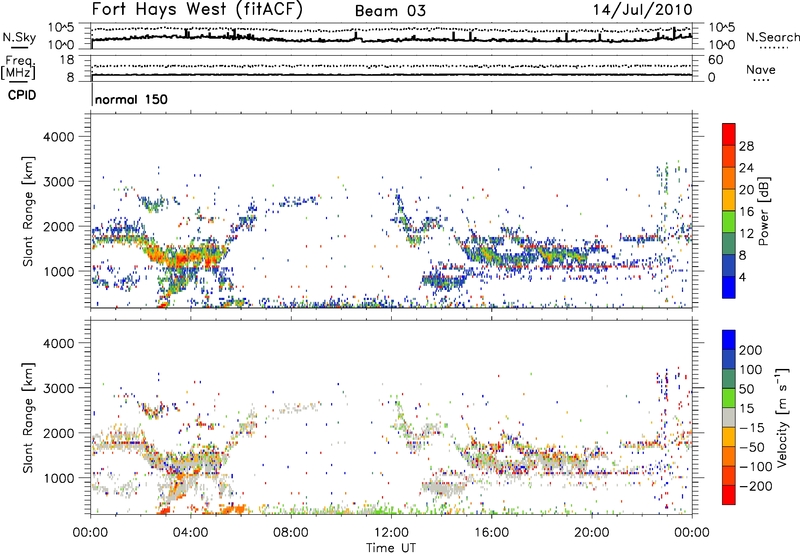800x554 pixels.
Task: Pick the gray segment in Velocity colorbar
Action: coord(729,417)
